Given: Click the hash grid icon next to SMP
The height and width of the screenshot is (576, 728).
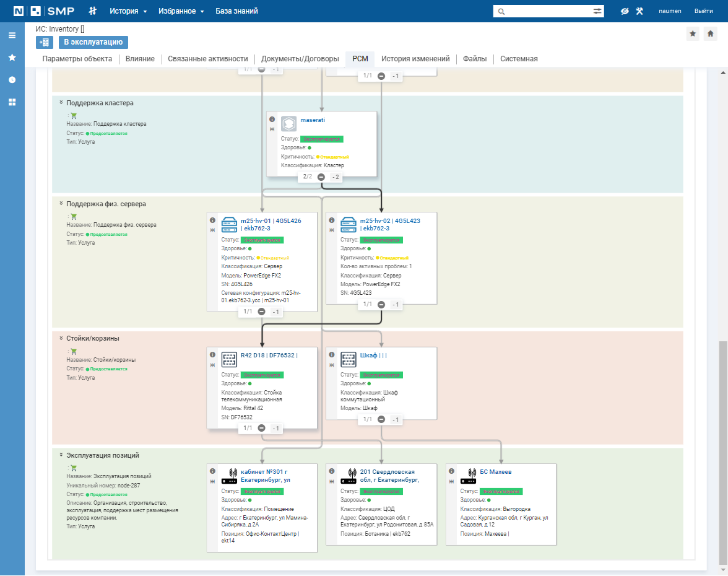Looking at the screenshot, I should click(92, 11).
